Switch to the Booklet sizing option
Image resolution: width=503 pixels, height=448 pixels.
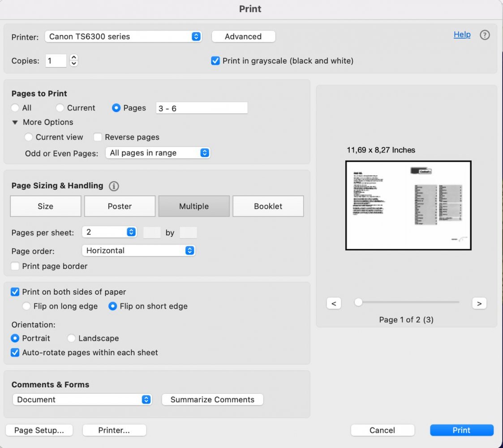click(268, 206)
